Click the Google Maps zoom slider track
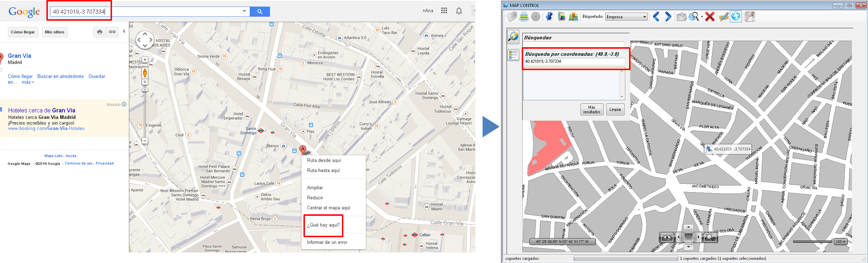 tap(145, 113)
